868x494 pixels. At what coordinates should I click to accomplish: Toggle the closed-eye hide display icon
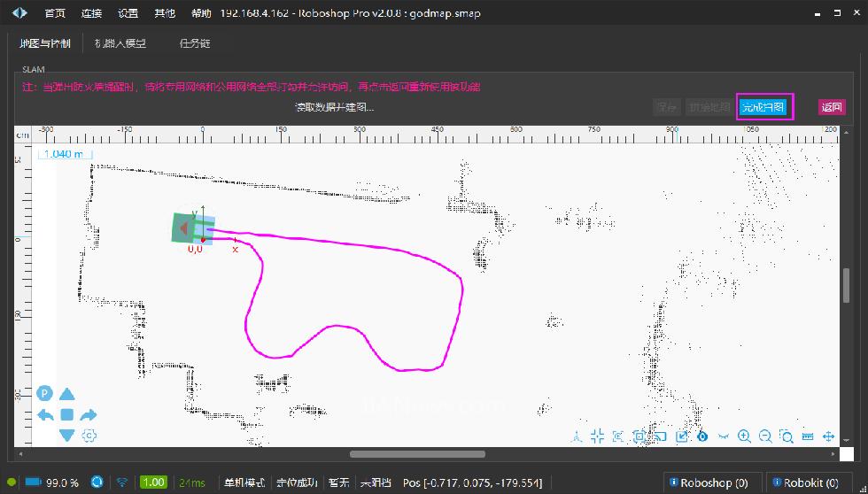coord(724,436)
